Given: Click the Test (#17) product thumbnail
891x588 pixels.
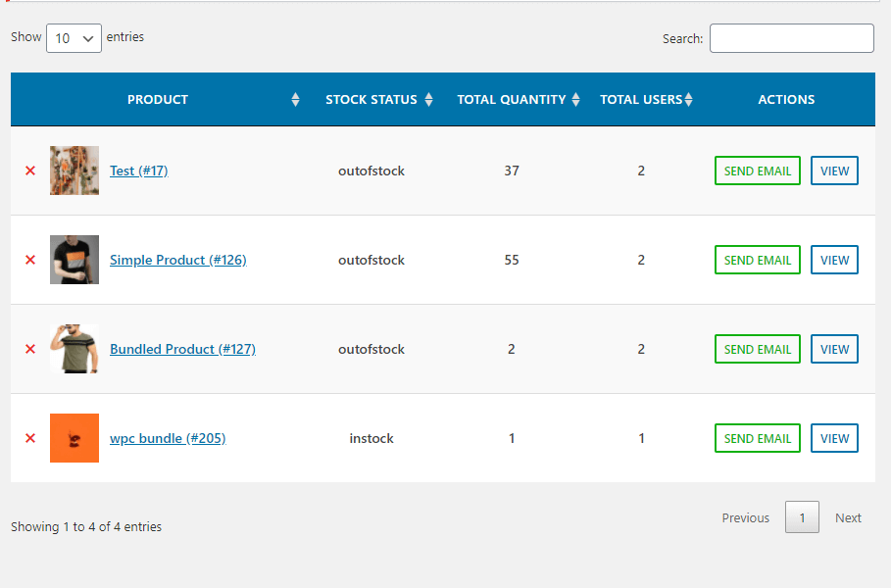Looking at the screenshot, I should pos(74,171).
